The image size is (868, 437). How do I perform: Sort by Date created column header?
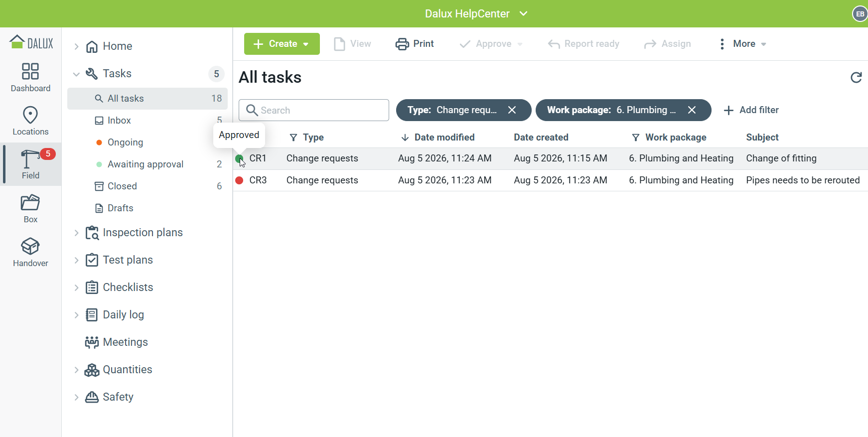coord(541,138)
